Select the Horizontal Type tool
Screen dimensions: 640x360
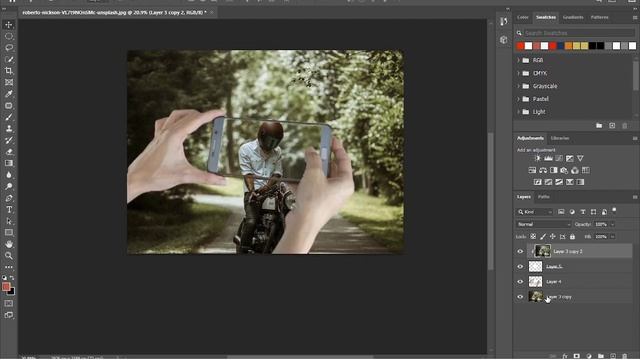tap(9, 210)
